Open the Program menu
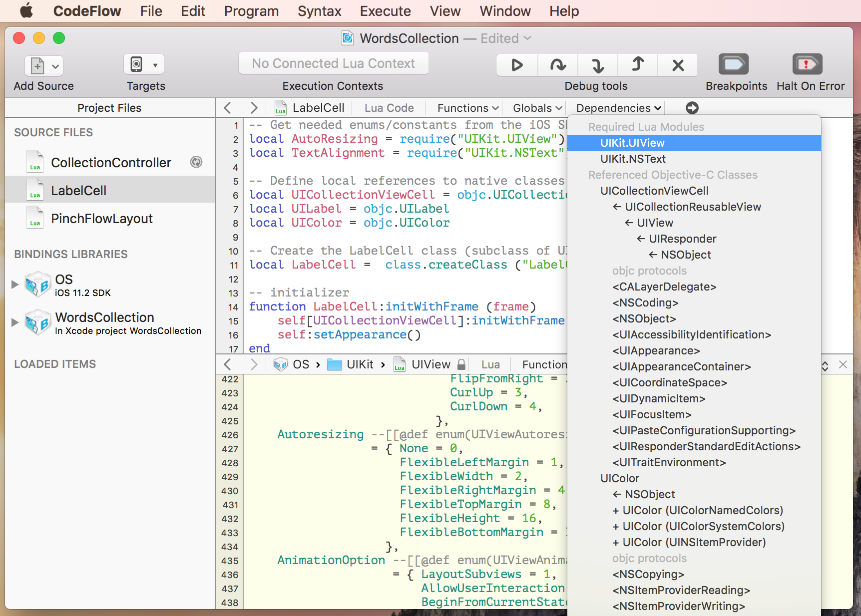Viewport: 861px width, 616px height. (251, 11)
